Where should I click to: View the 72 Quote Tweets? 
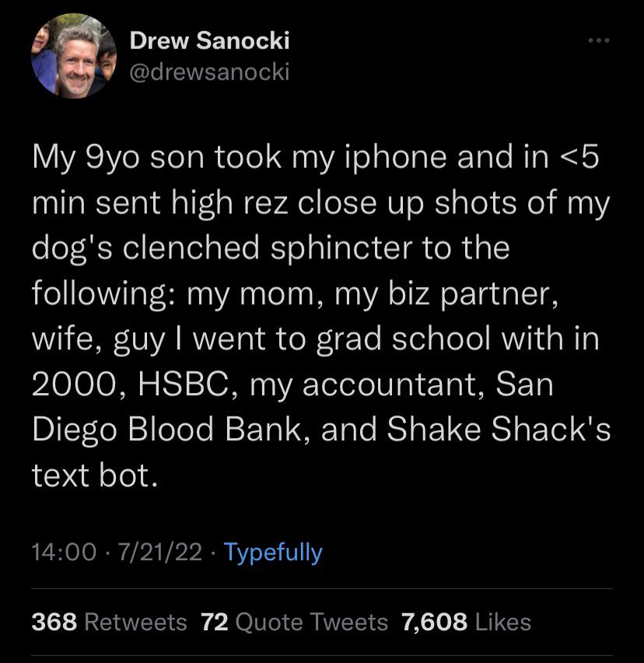point(294,622)
